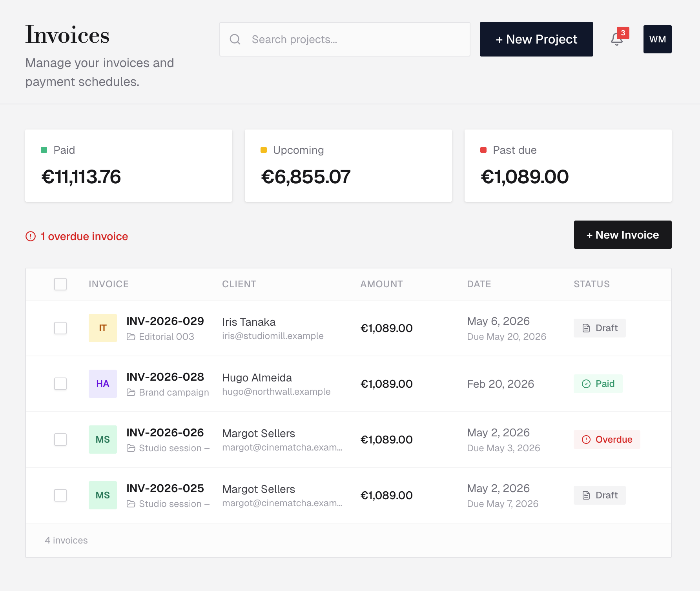Click the yellow Upcoming color dot
700x591 pixels.
(264, 150)
